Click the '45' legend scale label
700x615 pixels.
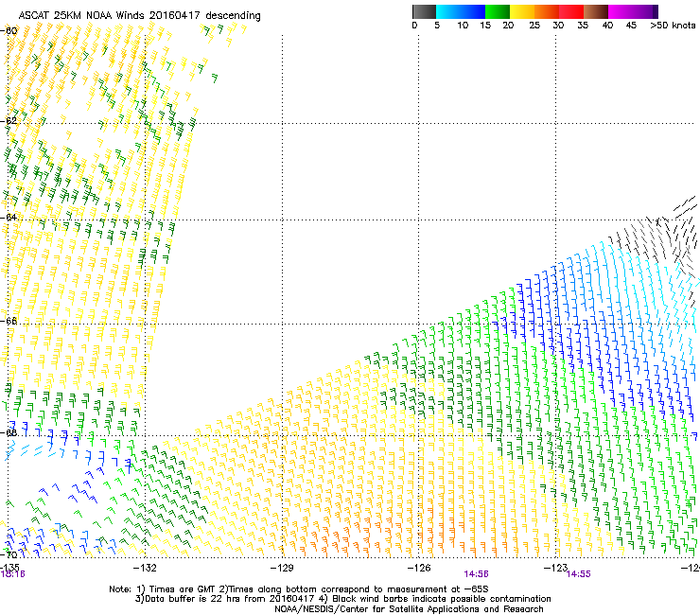631,26
